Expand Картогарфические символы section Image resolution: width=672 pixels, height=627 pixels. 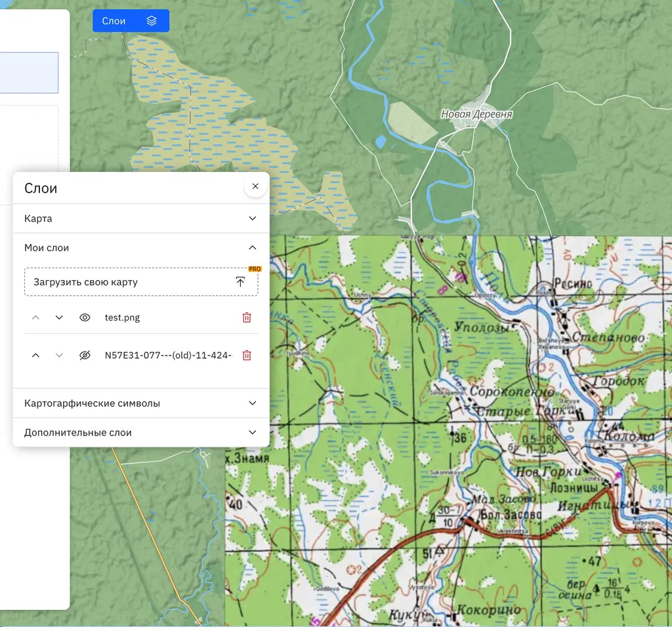[252, 403]
